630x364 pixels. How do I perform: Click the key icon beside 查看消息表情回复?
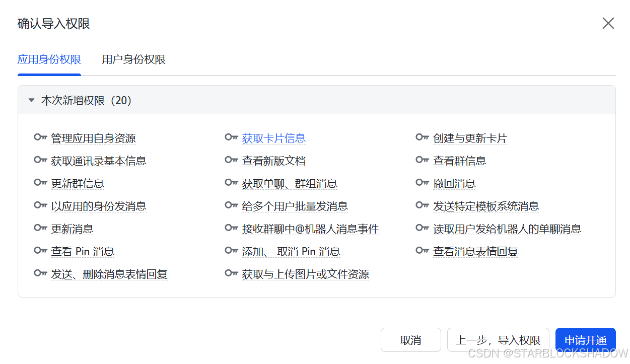422,250
